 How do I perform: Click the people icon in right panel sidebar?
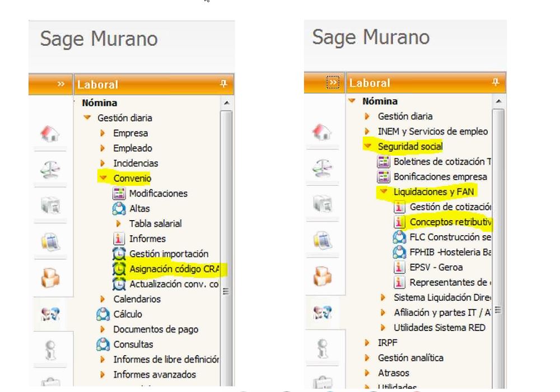[322, 312]
